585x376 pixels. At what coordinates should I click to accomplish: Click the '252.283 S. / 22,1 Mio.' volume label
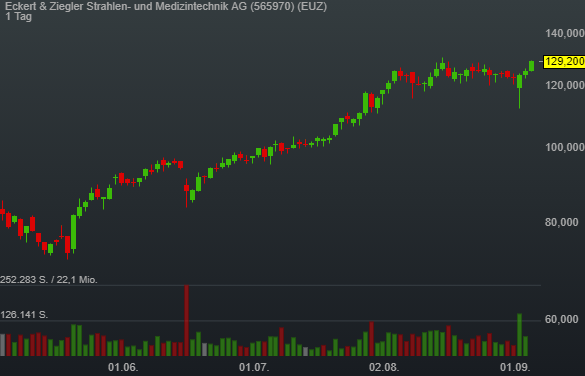pyautogui.click(x=49, y=280)
